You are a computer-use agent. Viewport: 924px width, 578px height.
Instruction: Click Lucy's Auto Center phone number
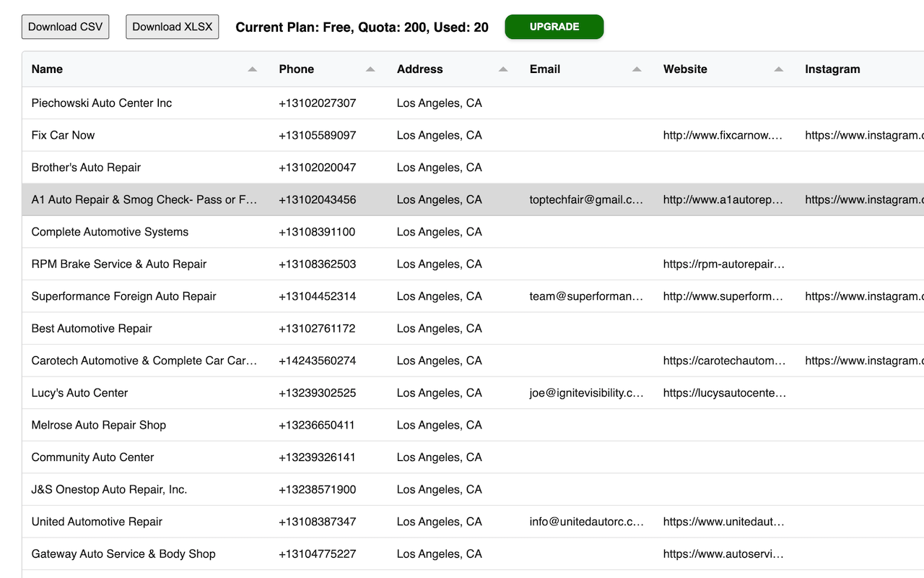(317, 393)
